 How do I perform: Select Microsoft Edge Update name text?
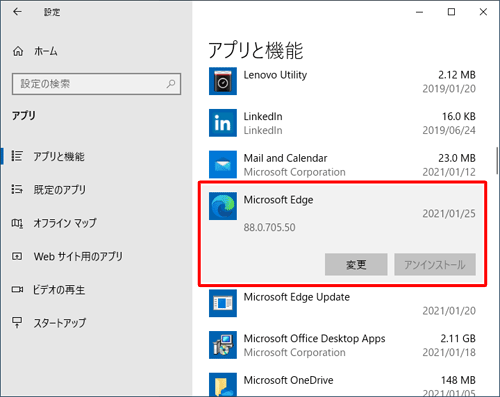click(x=297, y=297)
